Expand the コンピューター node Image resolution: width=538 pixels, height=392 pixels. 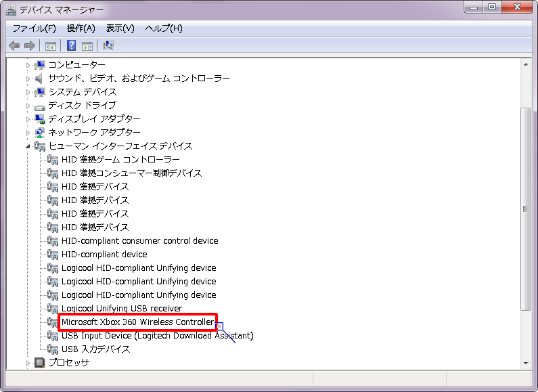[28, 65]
